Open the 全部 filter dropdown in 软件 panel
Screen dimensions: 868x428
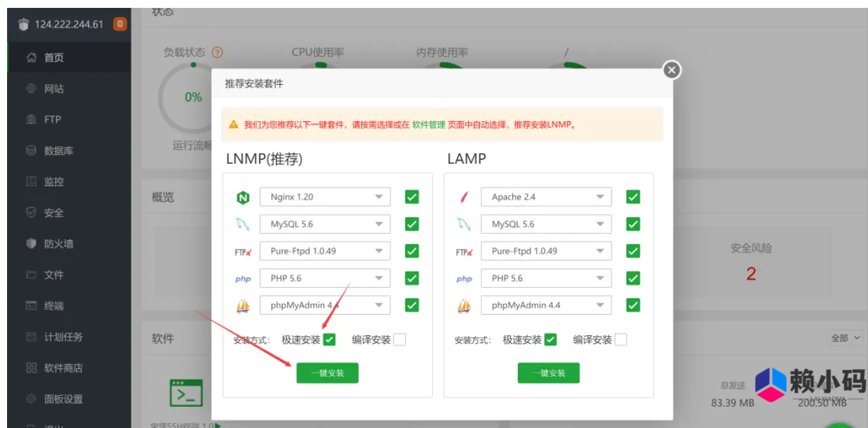coord(846,338)
